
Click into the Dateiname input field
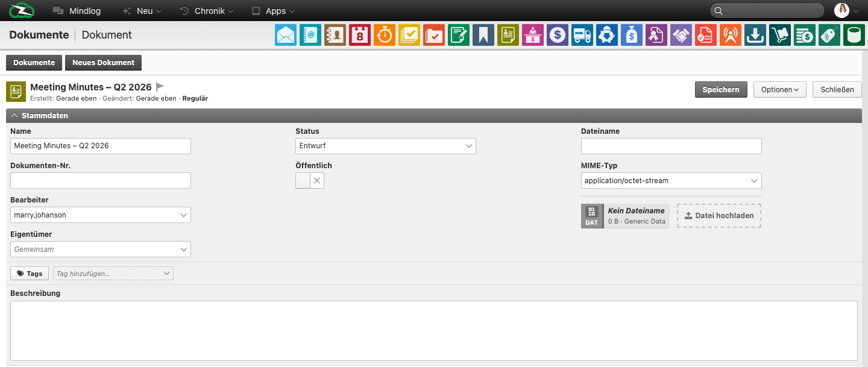(x=671, y=146)
